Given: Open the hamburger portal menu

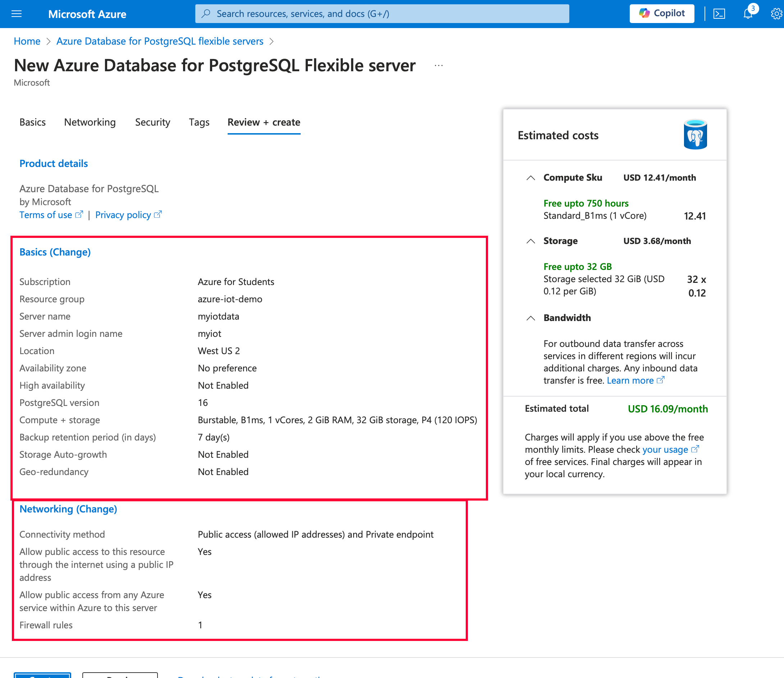Looking at the screenshot, I should [17, 14].
